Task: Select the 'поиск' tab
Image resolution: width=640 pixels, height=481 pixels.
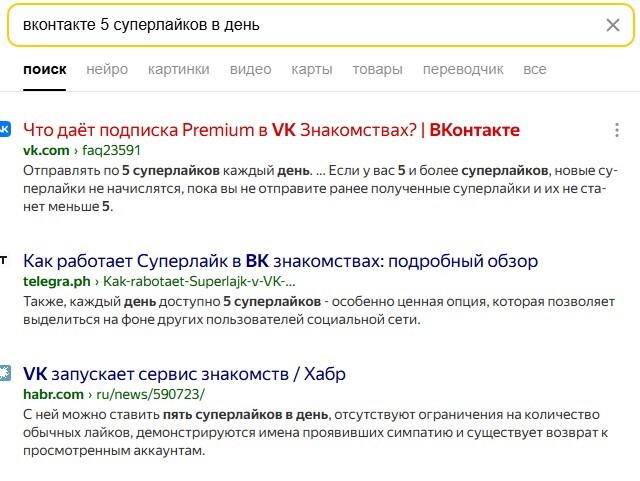Action: click(44, 69)
